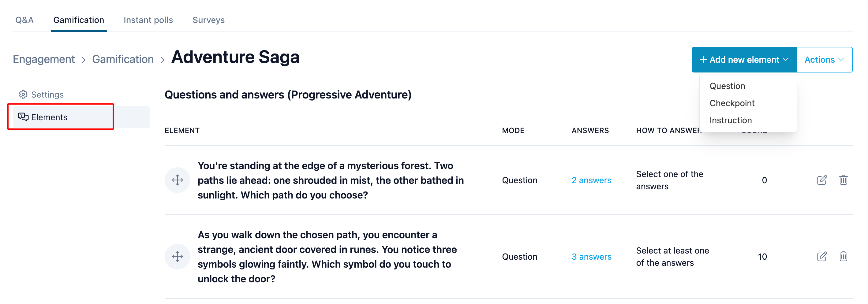Screen dimensions: 868x304
Task: Go to Gamification breadcrumb link
Action: point(123,59)
